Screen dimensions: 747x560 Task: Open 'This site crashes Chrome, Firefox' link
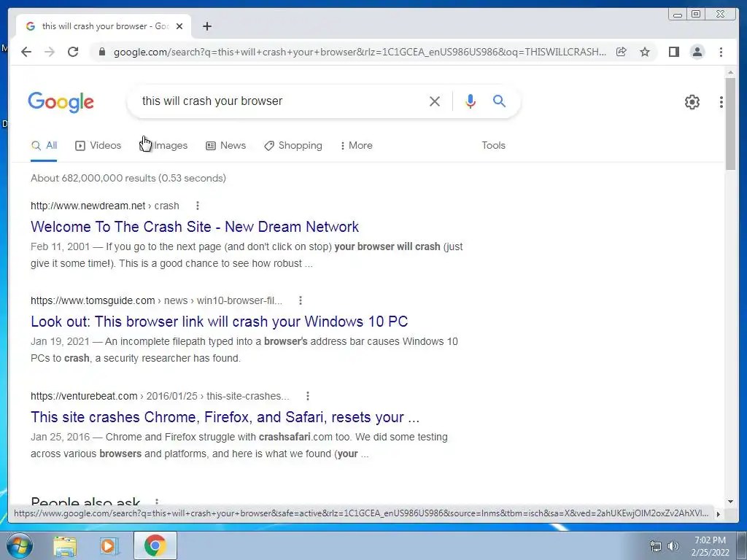[x=225, y=417]
